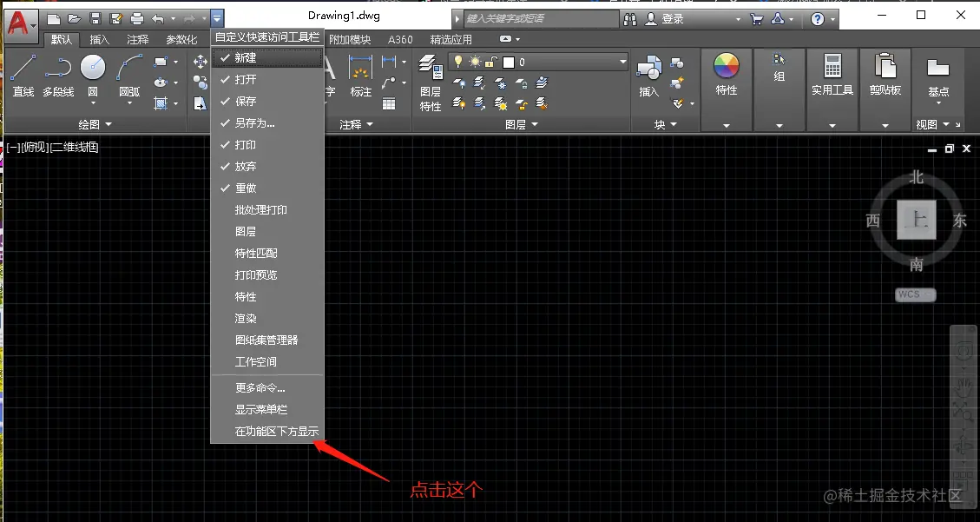980x522 pixels.
Task: Click the leader tool icon in annotation panel
Action: pyautogui.click(x=389, y=82)
